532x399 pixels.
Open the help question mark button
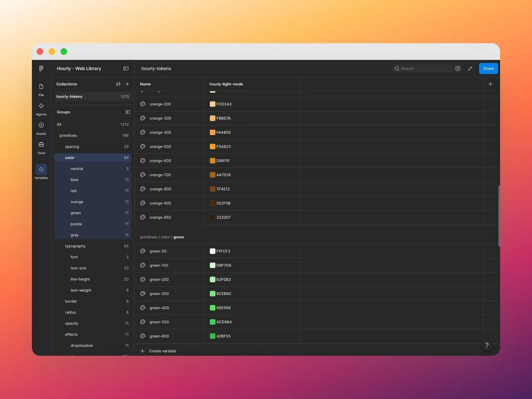click(487, 345)
